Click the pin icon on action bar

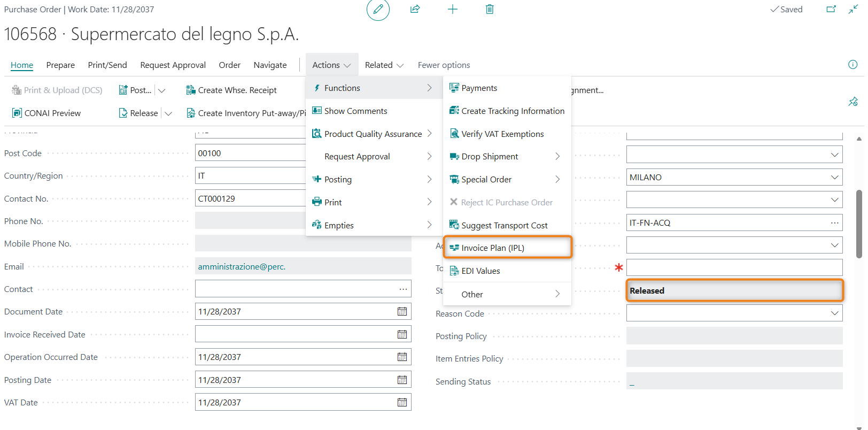(x=852, y=102)
